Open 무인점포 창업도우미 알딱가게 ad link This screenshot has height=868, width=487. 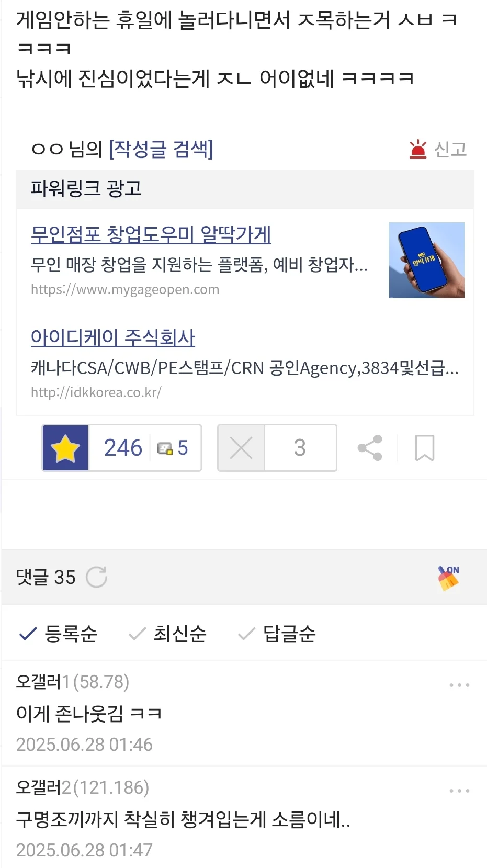(151, 234)
